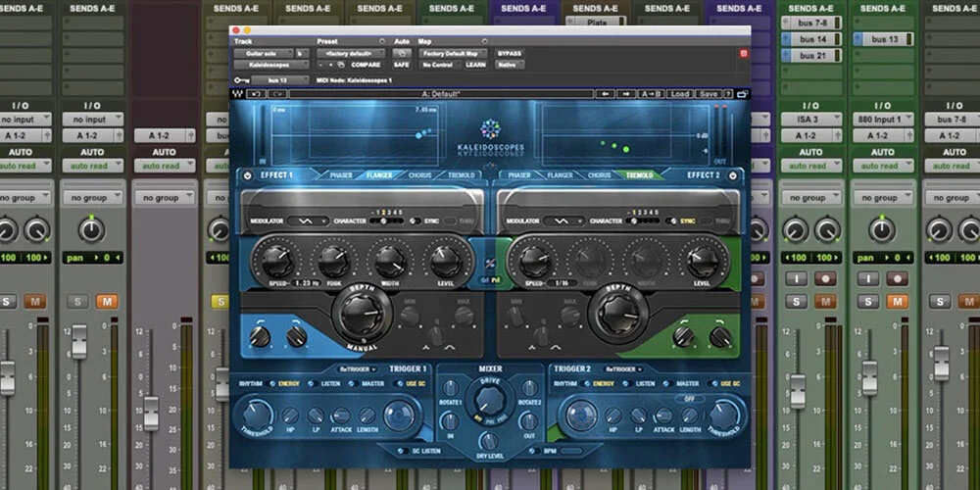
Task: Click the A→B copy button
Action: (651, 94)
